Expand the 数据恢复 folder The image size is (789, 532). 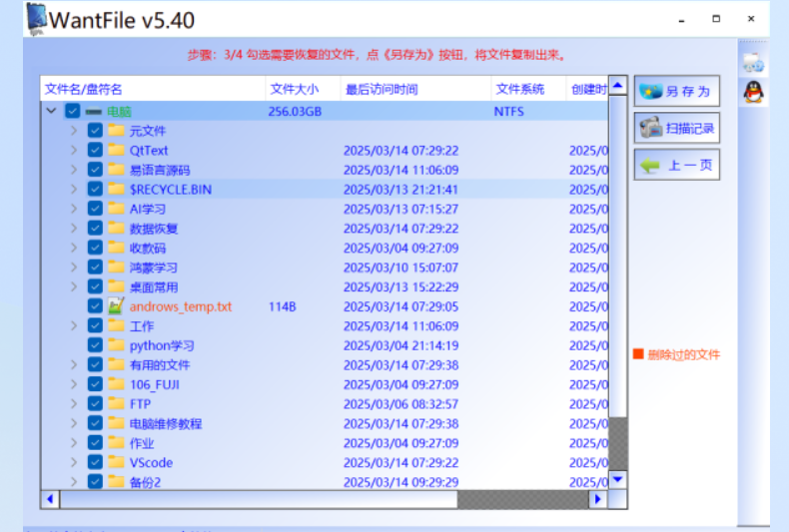point(74,229)
